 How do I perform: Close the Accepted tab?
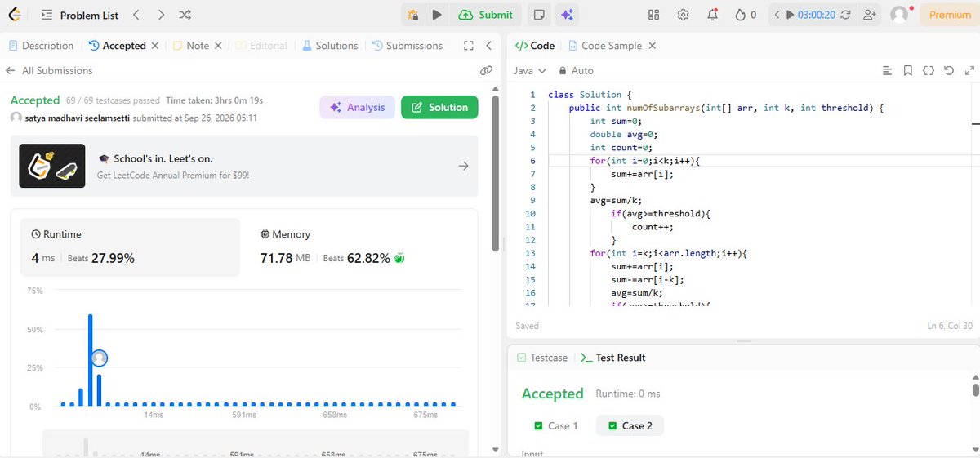click(x=155, y=46)
